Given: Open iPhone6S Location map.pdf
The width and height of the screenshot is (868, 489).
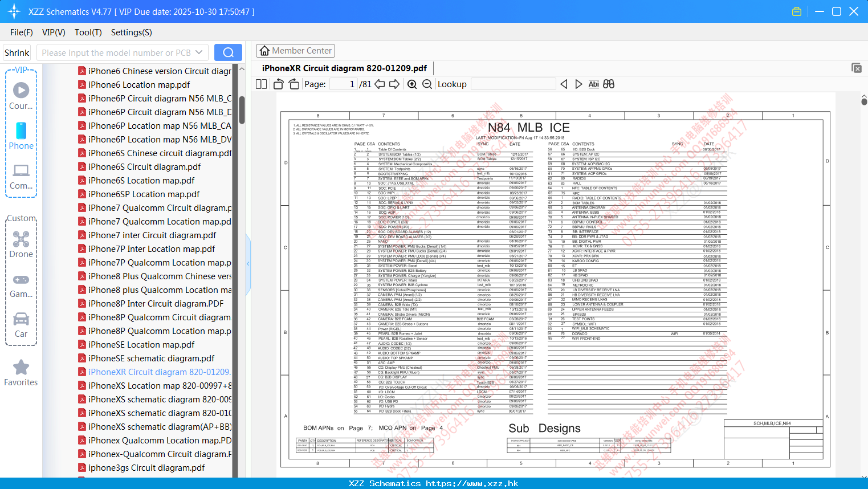Looking at the screenshot, I should point(141,181).
